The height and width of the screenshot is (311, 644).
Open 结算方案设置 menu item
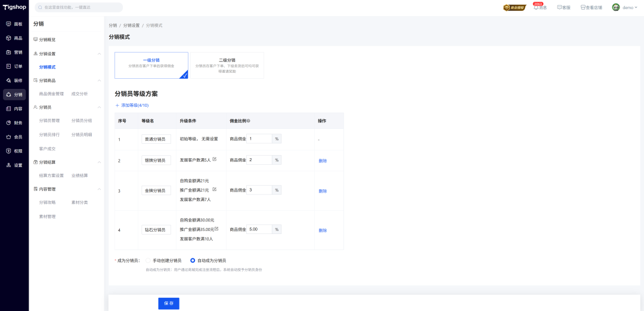point(51,175)
